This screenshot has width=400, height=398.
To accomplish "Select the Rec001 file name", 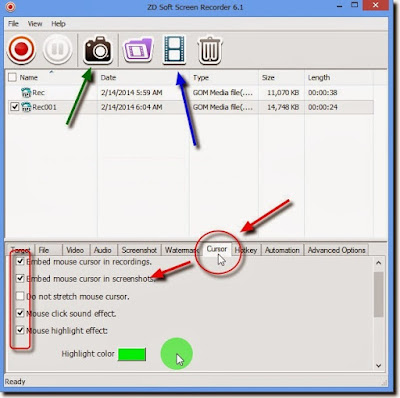I will coord(44,107).
